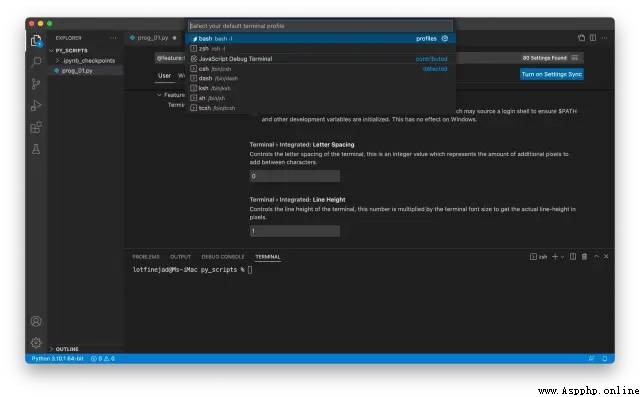Select the User settings tab

tap(164, 75)
